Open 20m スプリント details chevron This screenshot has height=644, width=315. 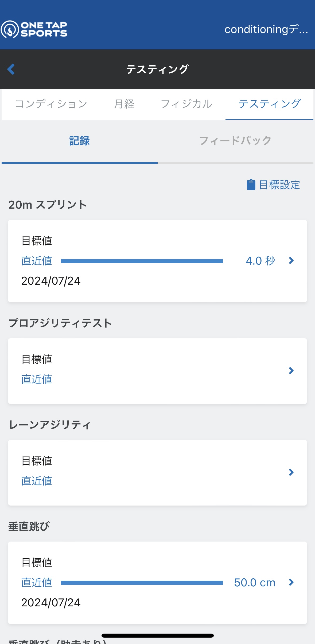click(291, 261)
